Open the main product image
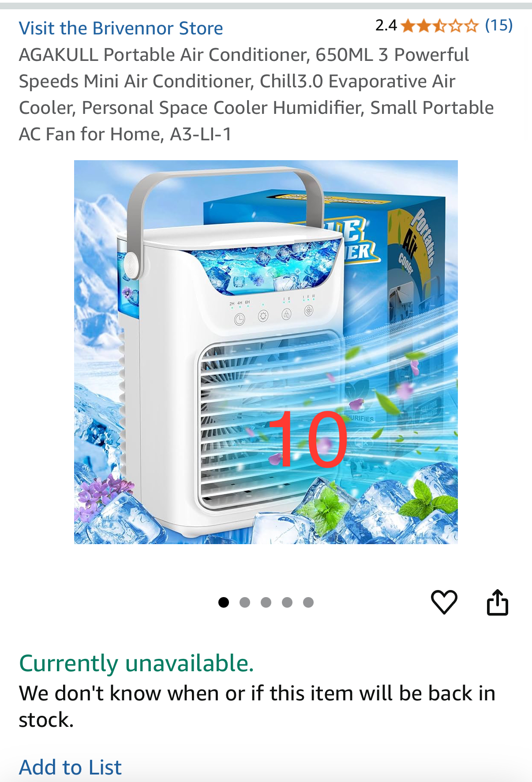532x782 pixels. coord(266,352)
